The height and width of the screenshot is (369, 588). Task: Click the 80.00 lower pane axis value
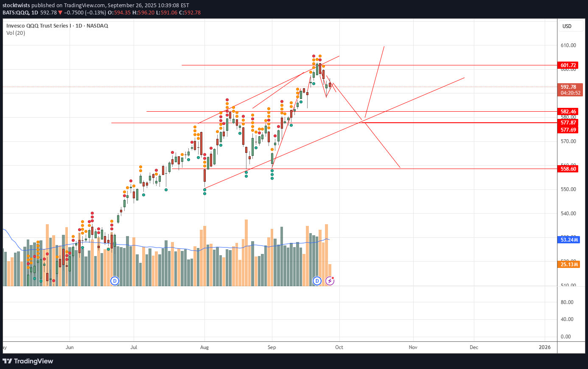pos(567,302)
